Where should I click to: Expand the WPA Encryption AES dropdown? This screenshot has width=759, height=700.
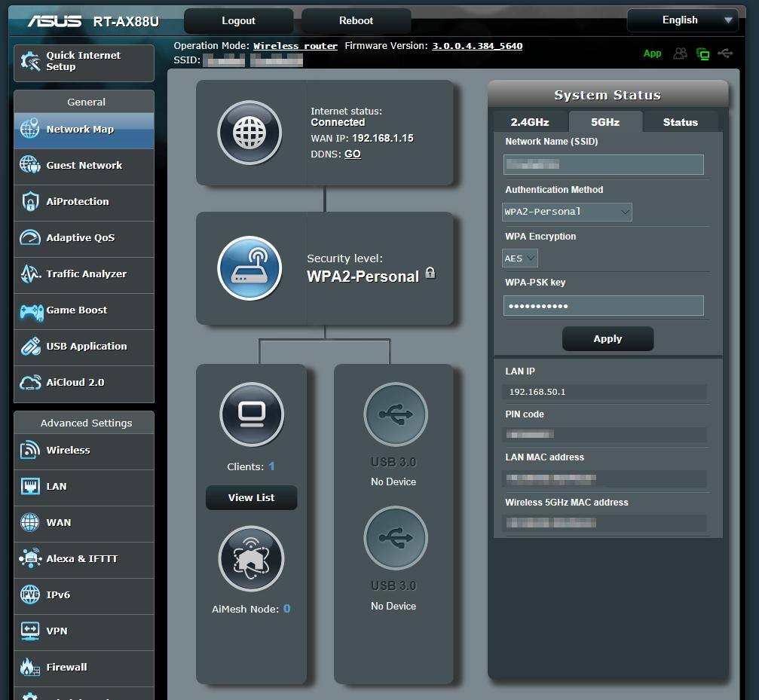(x=520, y=258)
